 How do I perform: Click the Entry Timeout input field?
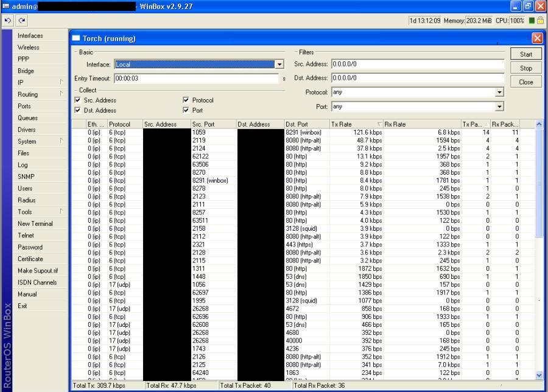pos(197,79)
